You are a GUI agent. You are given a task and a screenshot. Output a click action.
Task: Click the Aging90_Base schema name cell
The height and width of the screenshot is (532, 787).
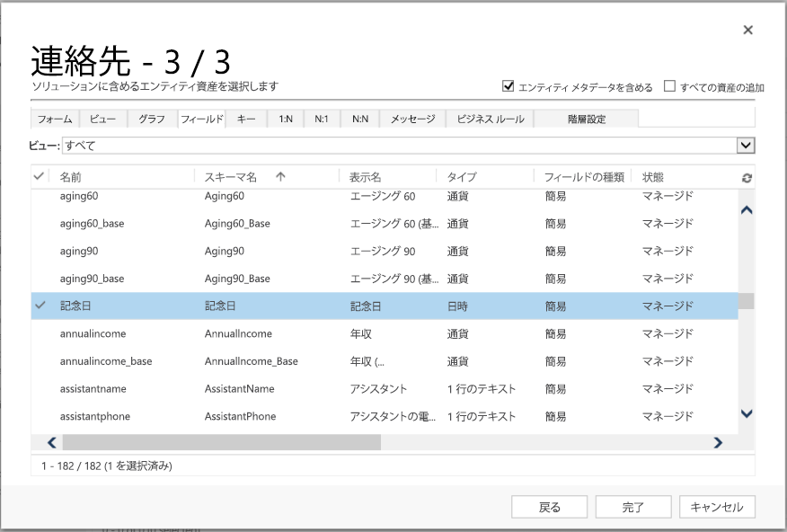(x=237, y=279)
